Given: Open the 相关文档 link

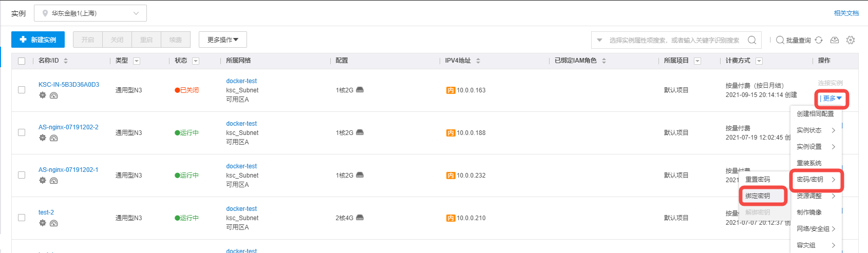Looking at the screenshot, I should pos(846,13).
